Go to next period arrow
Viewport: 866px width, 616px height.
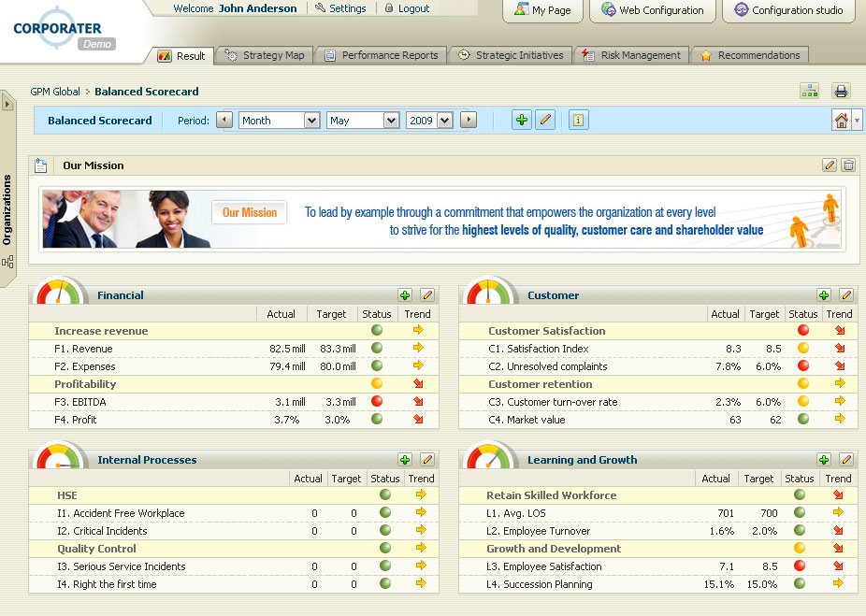(x=469, y=120)
